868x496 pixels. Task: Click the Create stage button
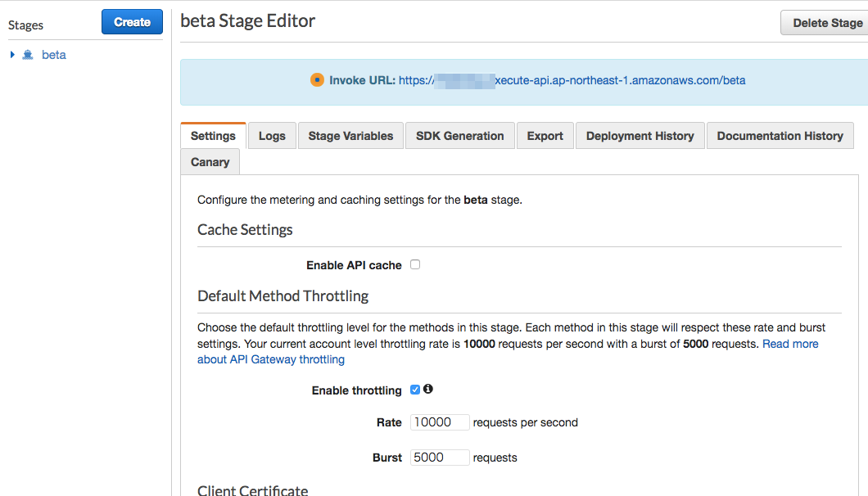[x=132, y=22]
